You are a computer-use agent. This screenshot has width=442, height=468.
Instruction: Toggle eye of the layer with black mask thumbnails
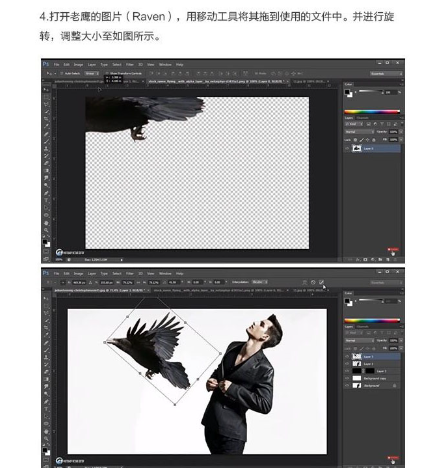coord(347,371)
